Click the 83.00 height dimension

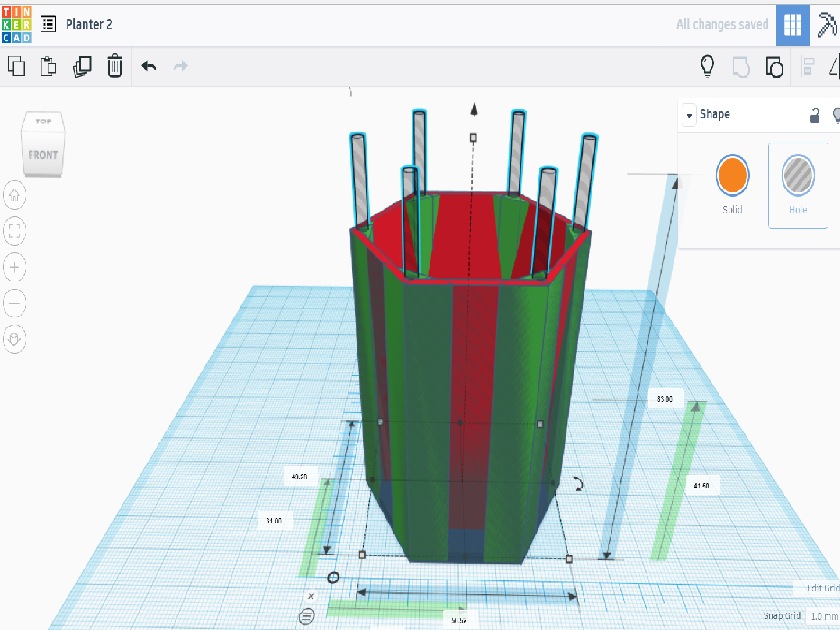665,399
